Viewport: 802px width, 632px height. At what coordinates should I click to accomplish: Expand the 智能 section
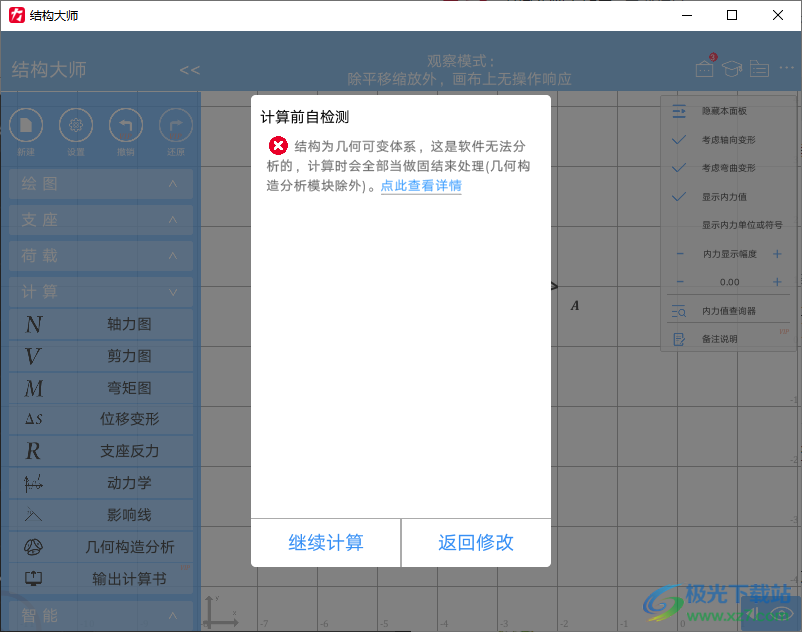click(x=101, y=616)
